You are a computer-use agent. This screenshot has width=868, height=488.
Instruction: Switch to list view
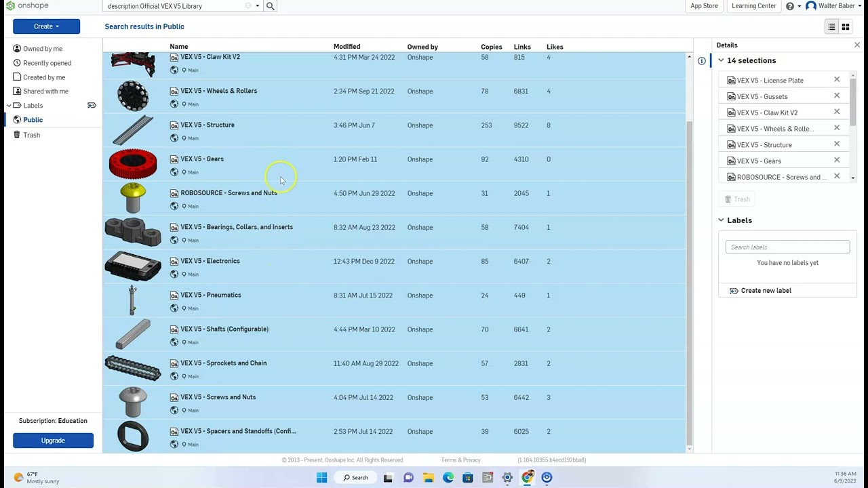[x=831, y=27]
